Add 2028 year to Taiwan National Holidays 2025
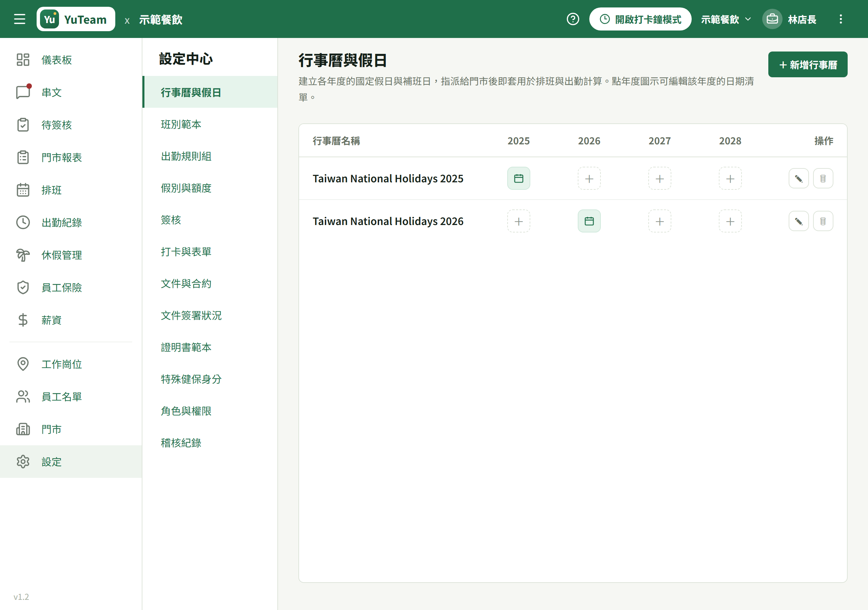The height and width of the screenshot is (610, 868). (x=730, y=178)
